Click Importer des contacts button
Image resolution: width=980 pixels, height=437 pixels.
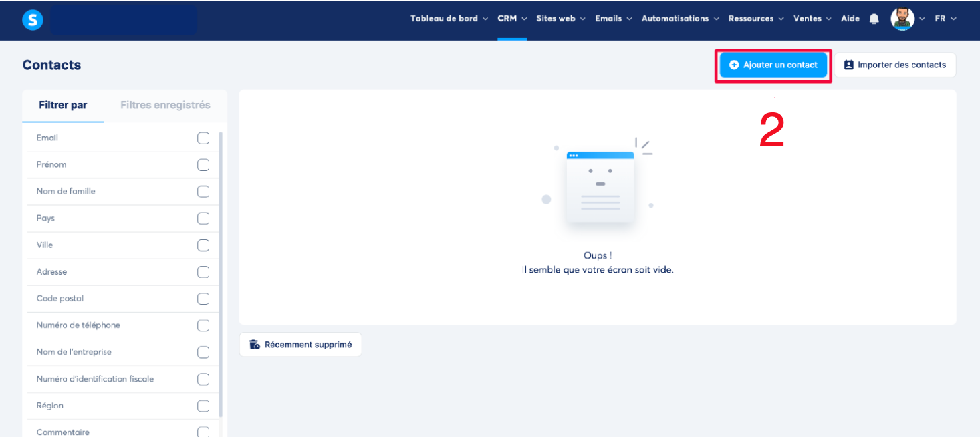[895, 65]
